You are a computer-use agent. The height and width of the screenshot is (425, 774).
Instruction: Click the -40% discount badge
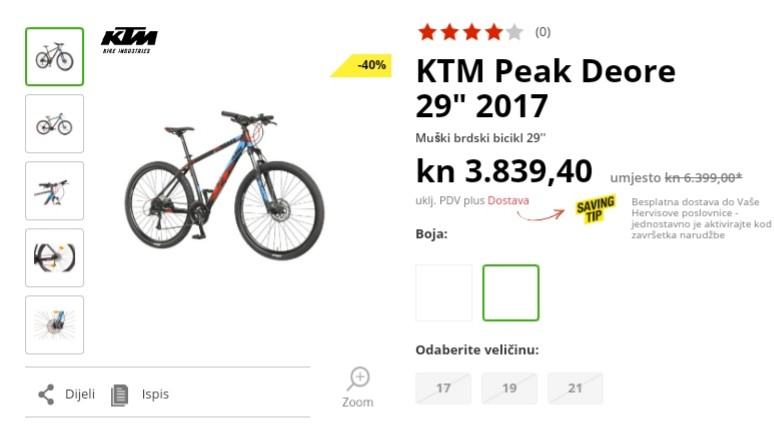click(x=362, y=65)
